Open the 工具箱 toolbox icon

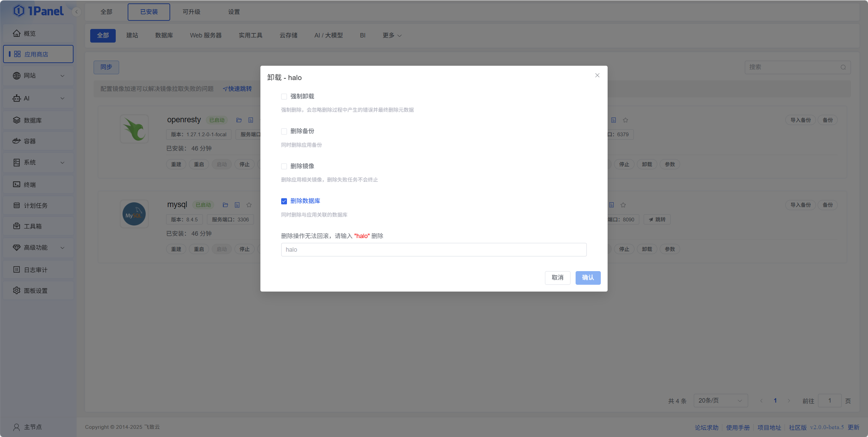click(x=17, y=226)
